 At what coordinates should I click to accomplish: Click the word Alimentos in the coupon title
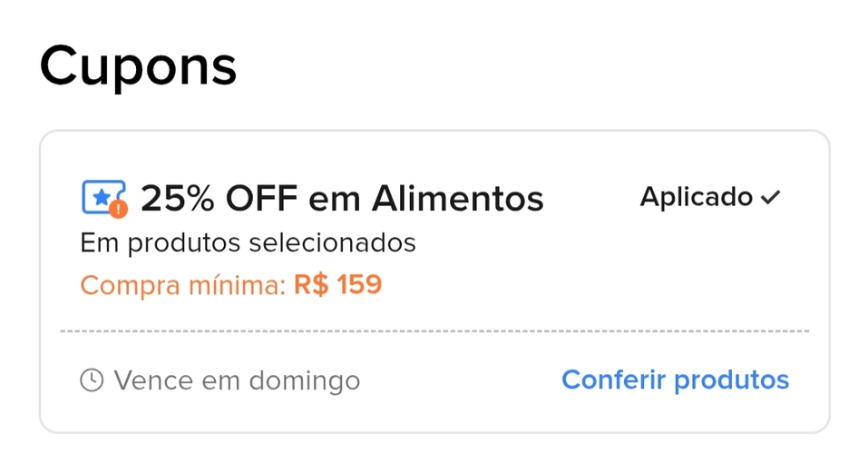[x=458, y=198]
